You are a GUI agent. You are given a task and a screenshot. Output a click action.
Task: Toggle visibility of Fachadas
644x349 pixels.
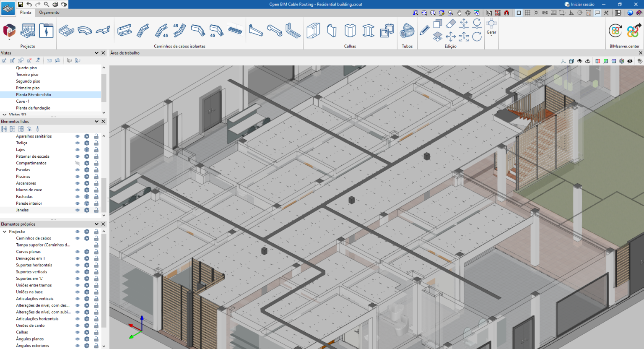click(77, 197)
